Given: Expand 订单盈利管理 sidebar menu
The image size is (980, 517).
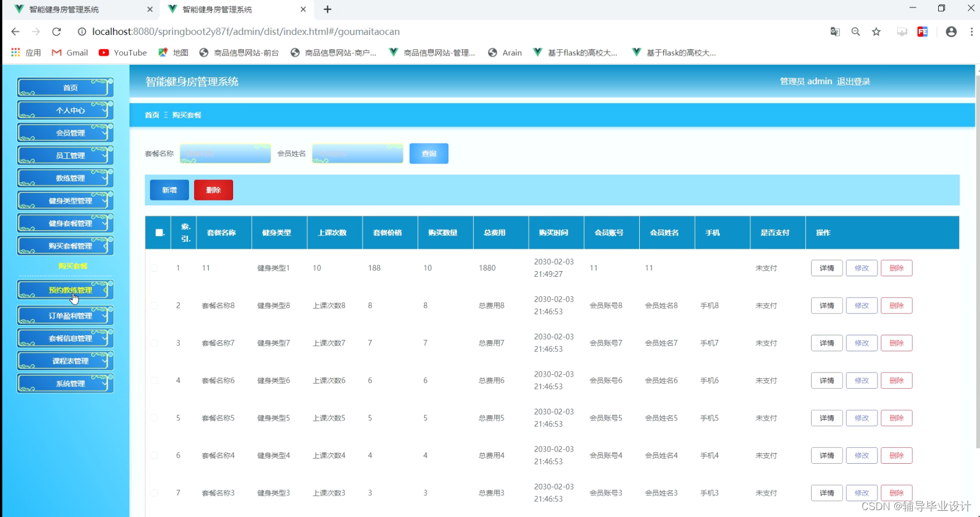Looking at the screenshot, I should click(x=65, y=315).
